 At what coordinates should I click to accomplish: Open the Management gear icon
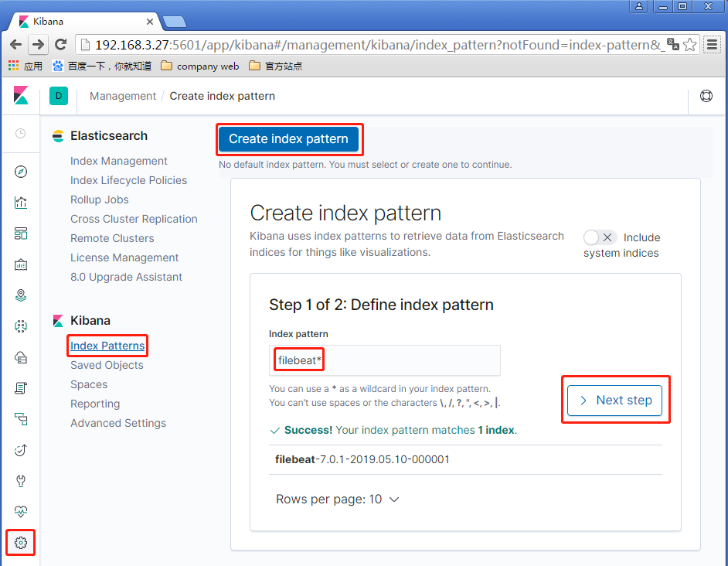click(20, 542)
